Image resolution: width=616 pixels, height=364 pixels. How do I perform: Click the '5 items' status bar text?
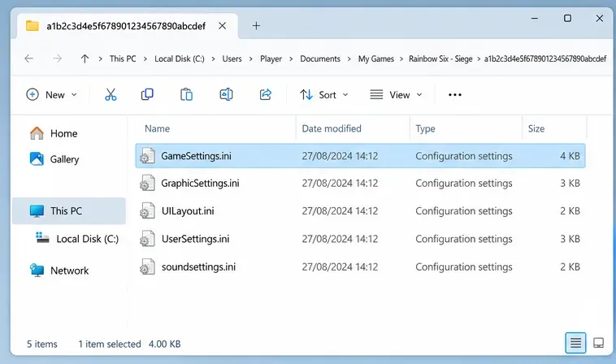42,344
